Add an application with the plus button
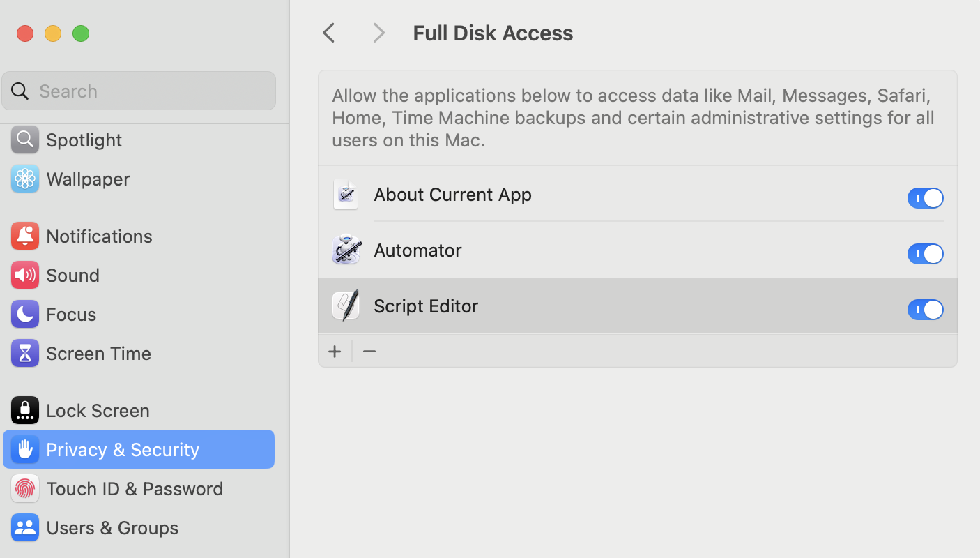Viewport: 980px width, 558px height. [335, 352]
